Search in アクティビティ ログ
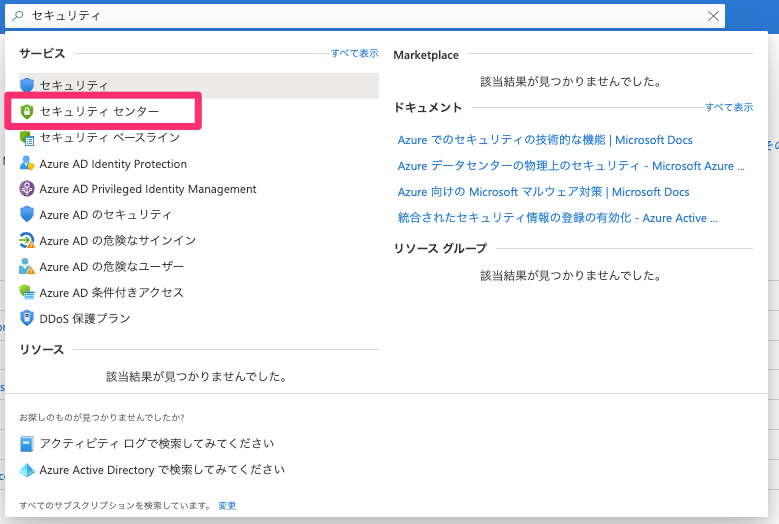Viewport: 779px width, 524px height. coord(156,443)
